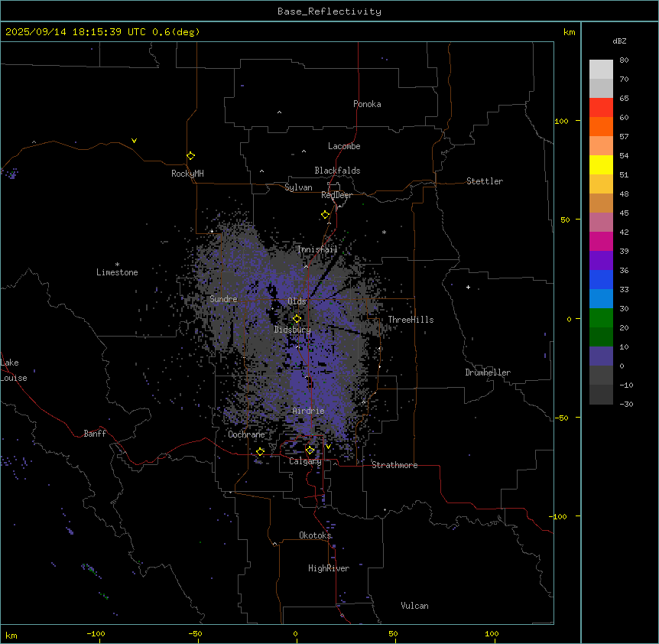Click the -50 tick on the right axis
The width and height of the screenshot is (659, 644).
(561, 418)
